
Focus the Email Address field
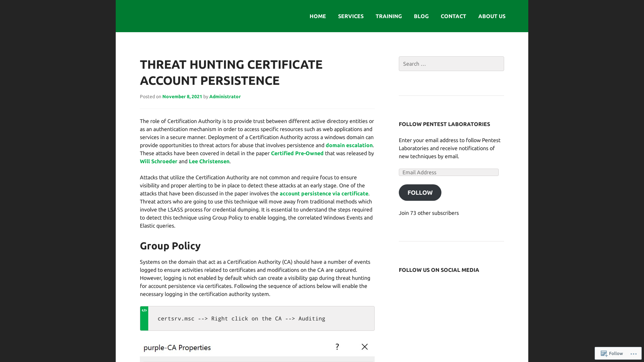pyautogui.click(x=448, y=172)
